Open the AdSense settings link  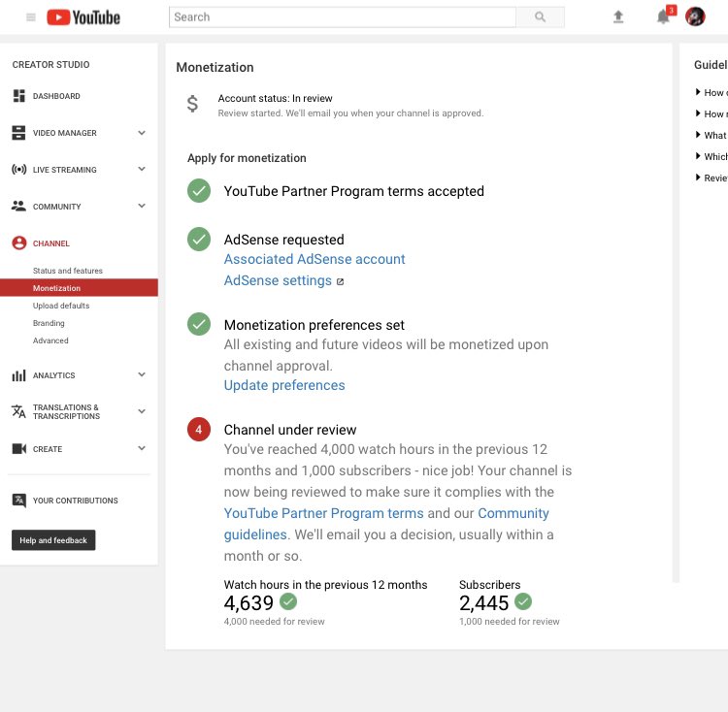(x=278, y=280)
